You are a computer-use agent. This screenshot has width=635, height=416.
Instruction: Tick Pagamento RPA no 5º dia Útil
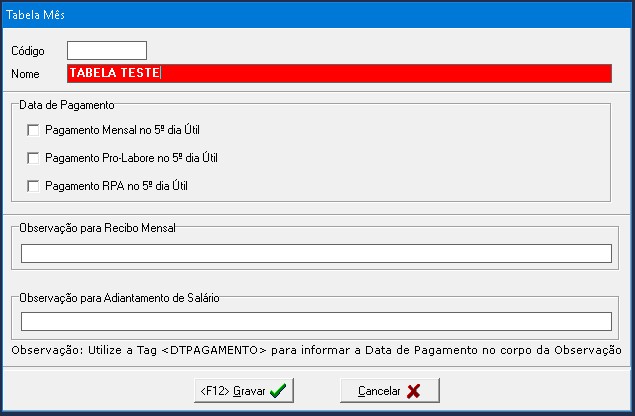[x=33, y=186]
